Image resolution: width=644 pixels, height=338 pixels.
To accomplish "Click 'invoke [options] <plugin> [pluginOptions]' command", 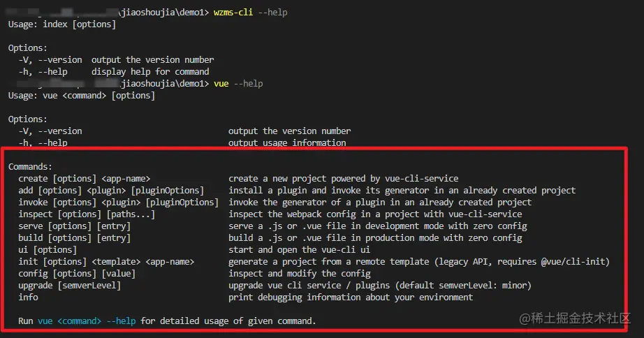I will tap(118, 203).
